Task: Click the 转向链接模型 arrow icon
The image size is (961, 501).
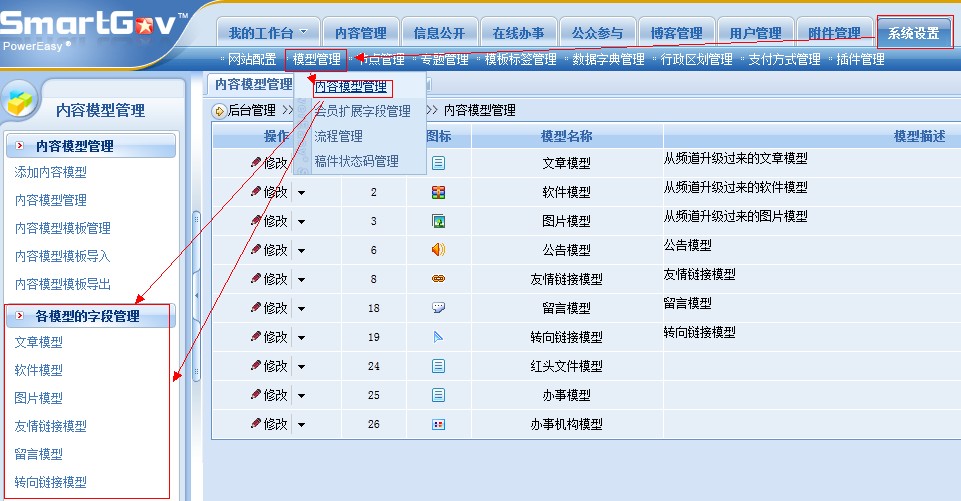Action: (438, 337)
